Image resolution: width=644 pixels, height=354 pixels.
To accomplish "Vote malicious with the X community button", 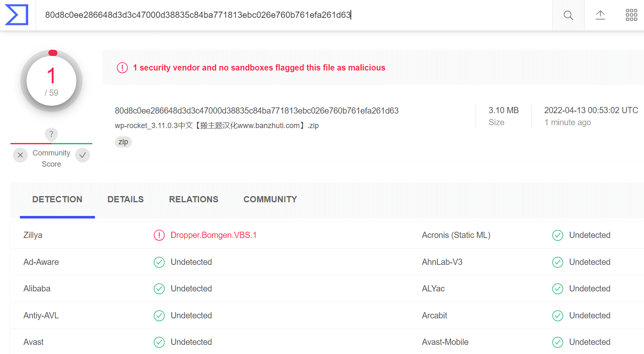I will (x=20, y=155).
